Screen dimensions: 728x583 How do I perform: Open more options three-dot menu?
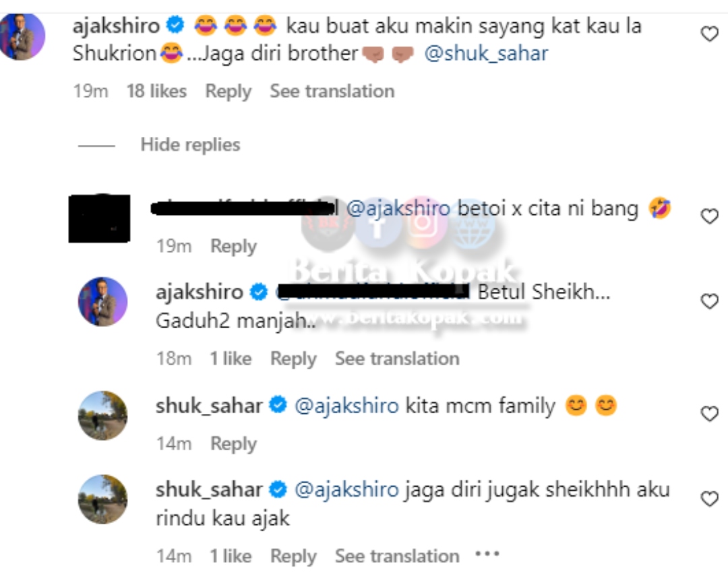(x=487, y=554)
